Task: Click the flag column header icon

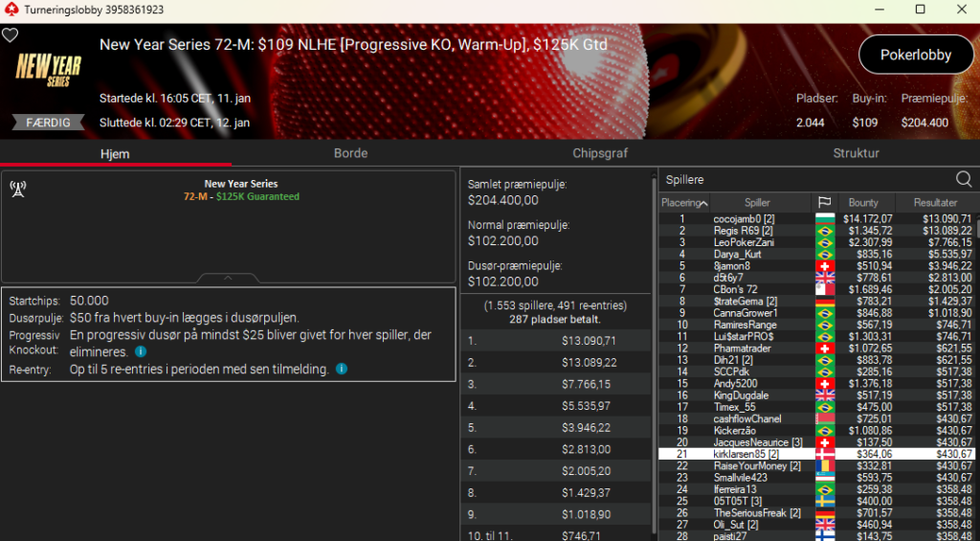Action: click(824, 203)
